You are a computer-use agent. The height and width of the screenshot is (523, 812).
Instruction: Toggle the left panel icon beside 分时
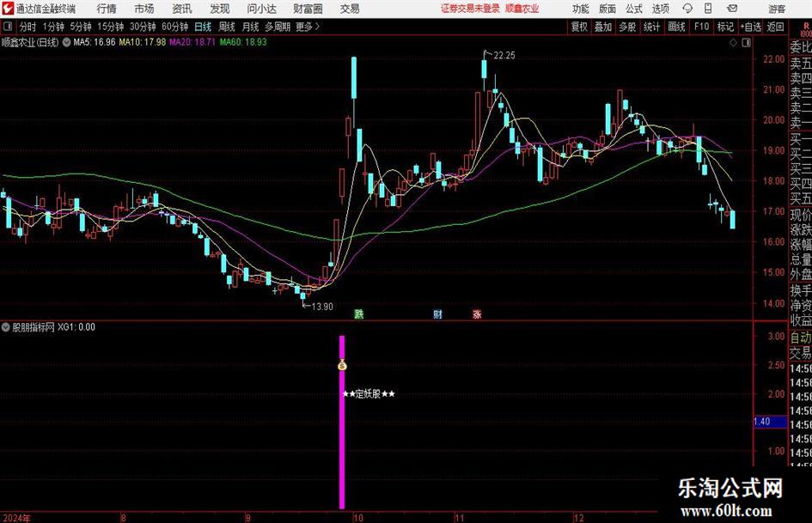pos(8,27)
